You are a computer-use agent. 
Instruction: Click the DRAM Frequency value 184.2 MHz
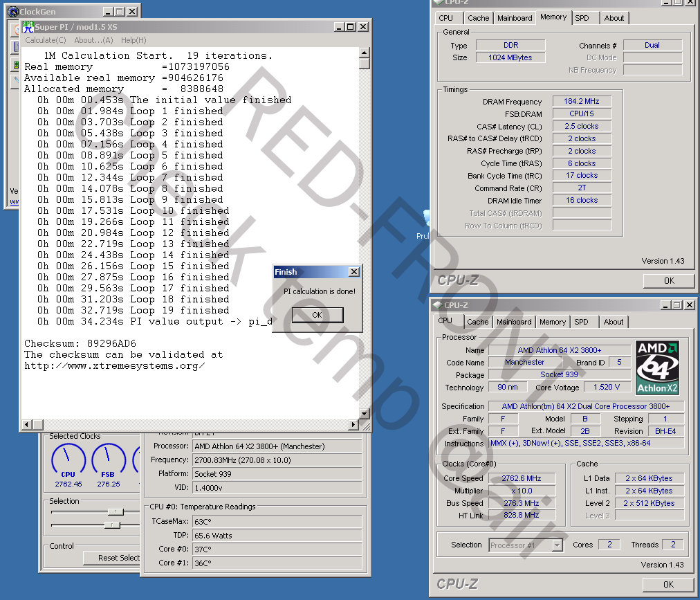click(x=582, y=102)
